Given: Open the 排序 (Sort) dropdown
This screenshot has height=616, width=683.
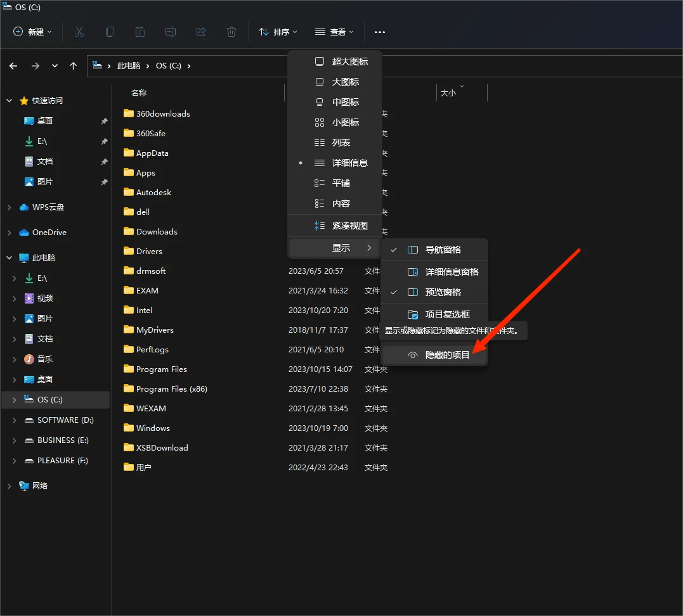Looking at the screenshot, I should tap(278, 32).
